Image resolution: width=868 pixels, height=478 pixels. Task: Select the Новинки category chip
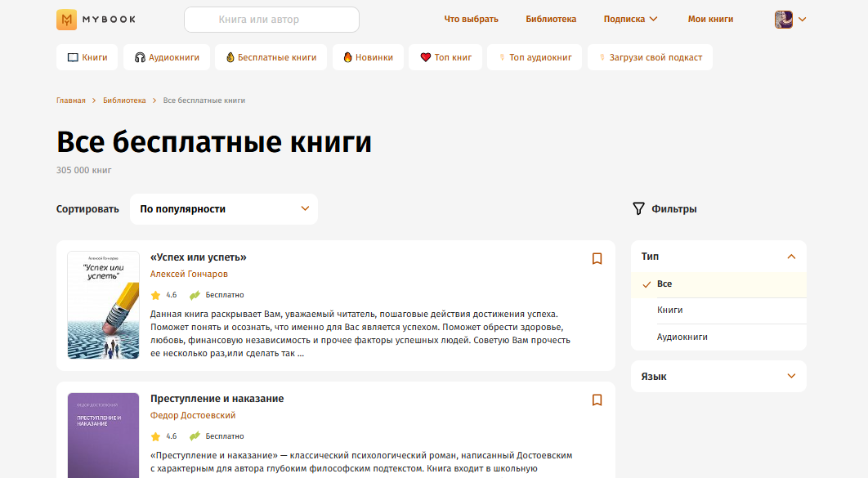368,57
